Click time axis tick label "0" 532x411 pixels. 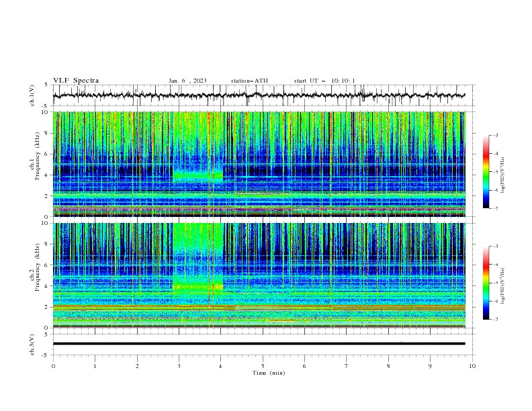53,366
